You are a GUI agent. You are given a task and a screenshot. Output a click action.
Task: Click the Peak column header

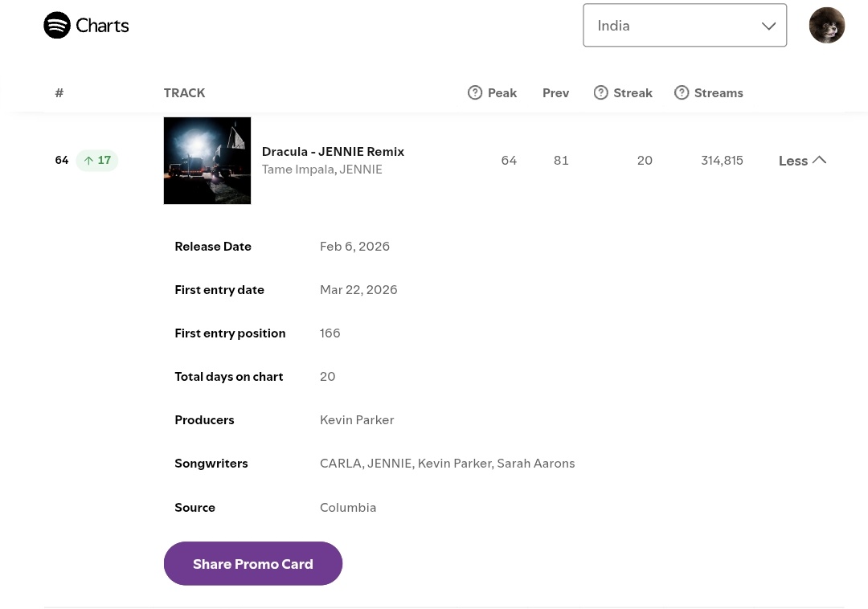coord(502,93)
